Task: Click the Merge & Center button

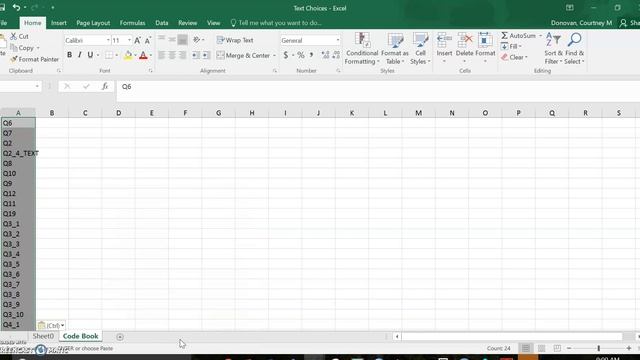Action: (x=243, y=55)
